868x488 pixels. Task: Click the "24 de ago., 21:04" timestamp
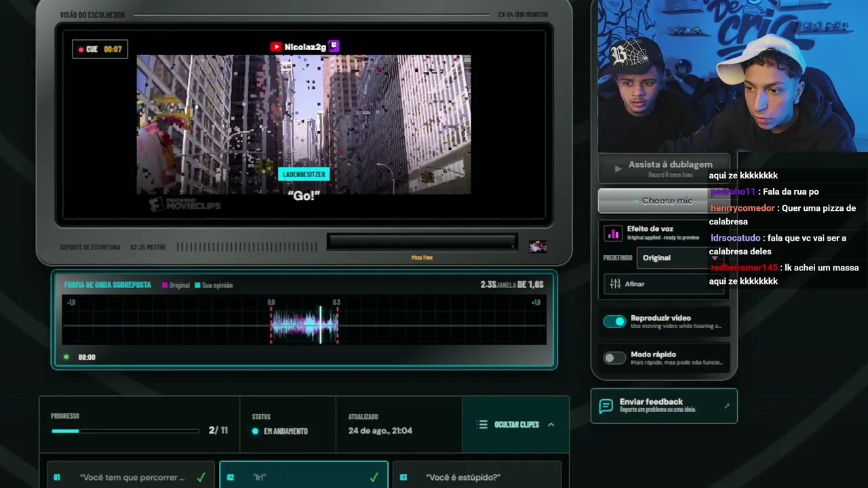pyautogui.click(x=380, y=430)
